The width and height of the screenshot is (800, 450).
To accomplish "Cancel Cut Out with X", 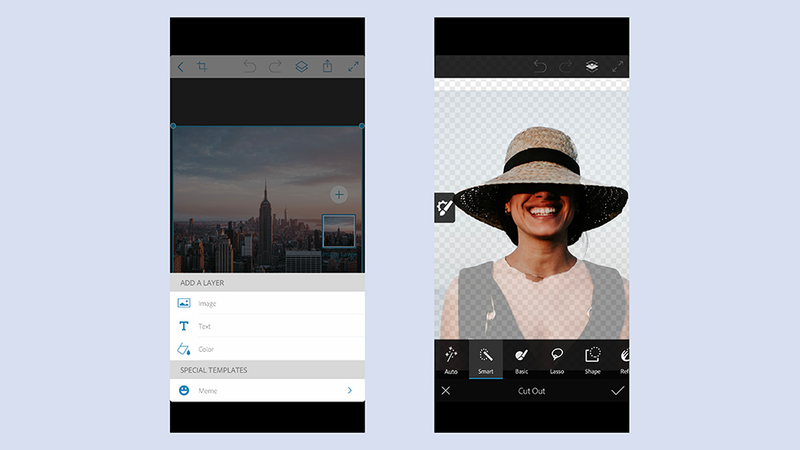I will (x=446, y=391).
